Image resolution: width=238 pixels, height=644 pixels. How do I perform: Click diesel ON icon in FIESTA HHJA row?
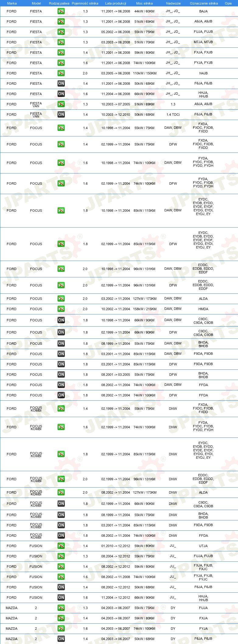[x=61, y=94]
